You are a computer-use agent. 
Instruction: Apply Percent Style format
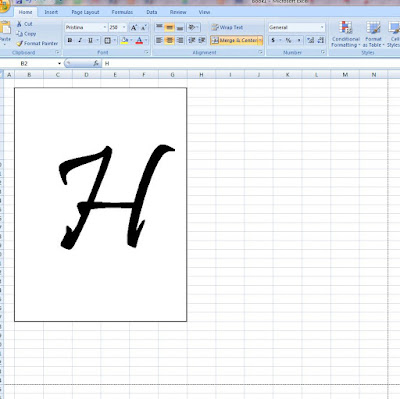tap(288, 40)
